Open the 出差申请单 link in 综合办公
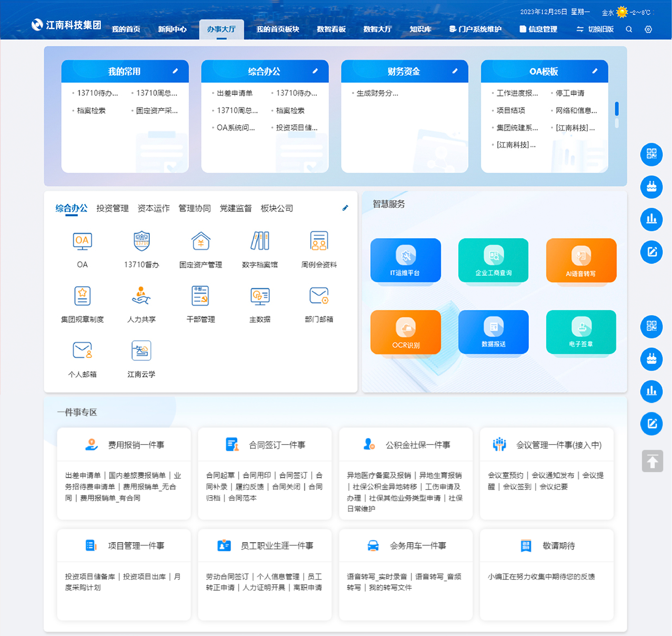 (234, 93)
